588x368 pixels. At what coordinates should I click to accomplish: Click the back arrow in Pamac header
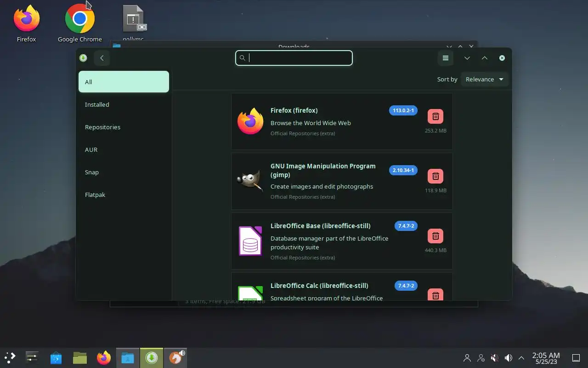[x=102, y=58]
